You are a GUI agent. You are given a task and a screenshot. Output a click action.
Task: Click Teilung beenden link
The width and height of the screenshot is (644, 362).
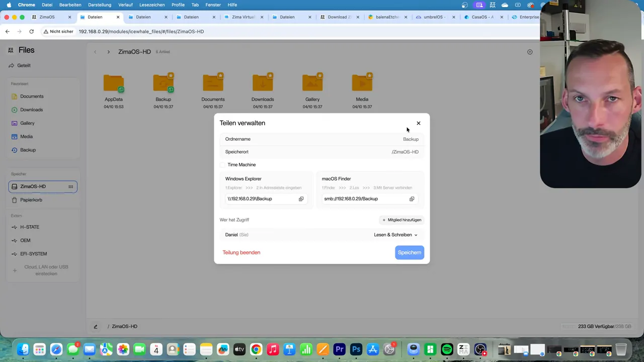pos(242,252)
